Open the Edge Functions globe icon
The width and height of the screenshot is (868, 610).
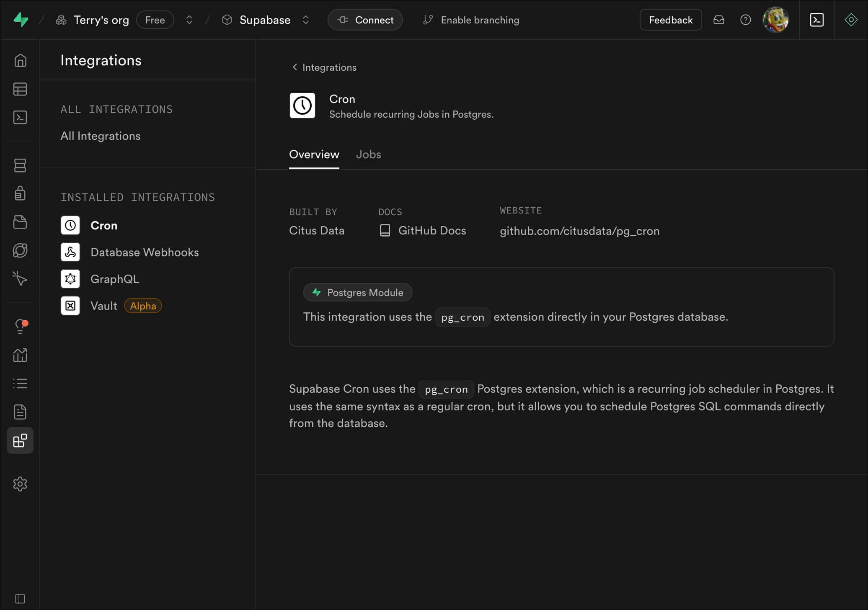[x=20, y=250]
